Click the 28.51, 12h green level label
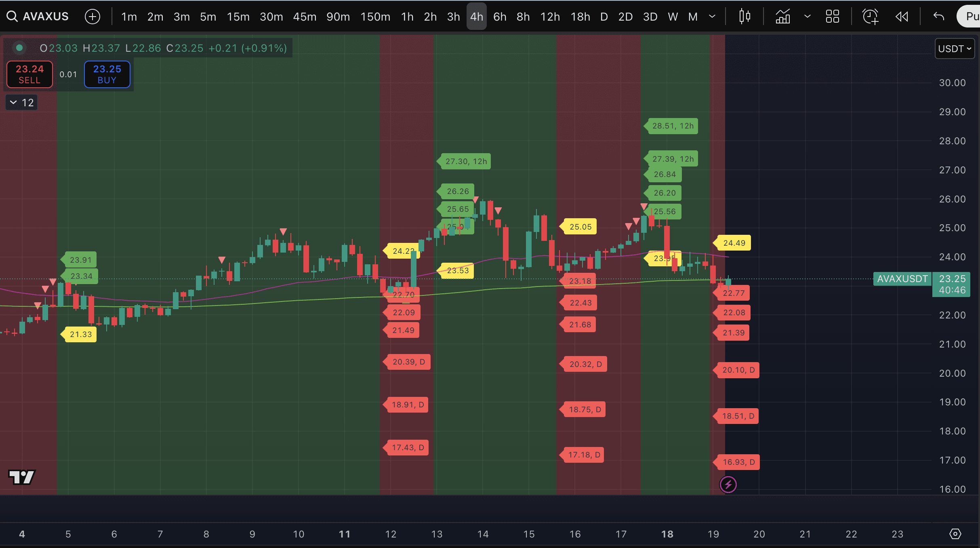980x548 pixels. (x=671, y=126)
